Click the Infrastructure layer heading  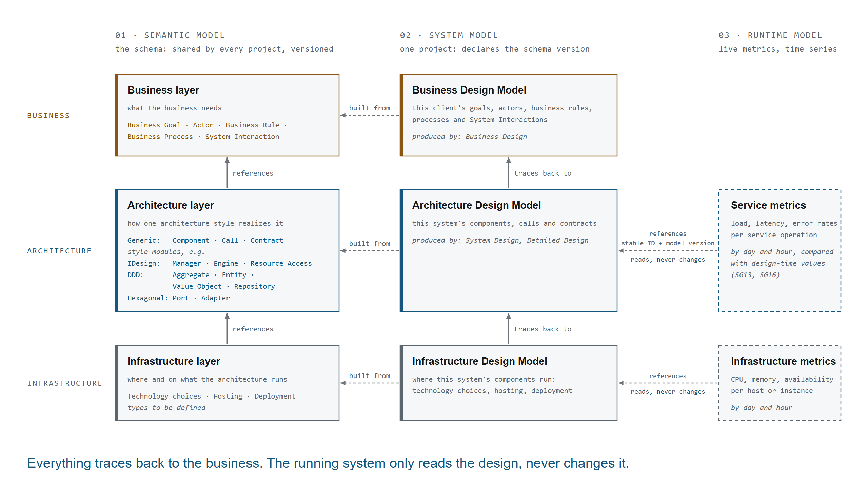pyautogui.click(x=174, y=361)
